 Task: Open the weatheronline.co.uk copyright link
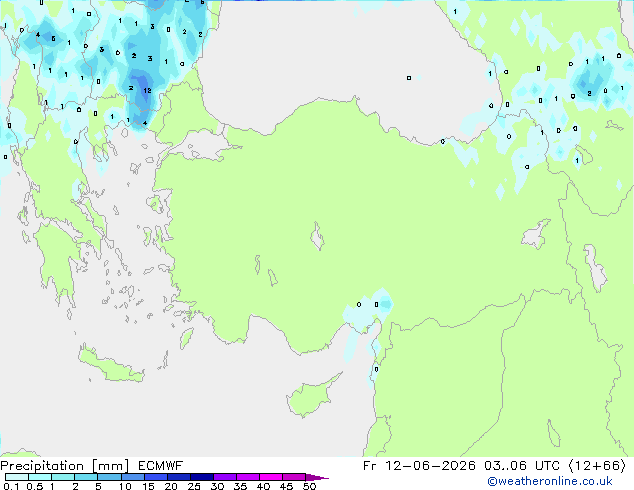pos(550,481)
